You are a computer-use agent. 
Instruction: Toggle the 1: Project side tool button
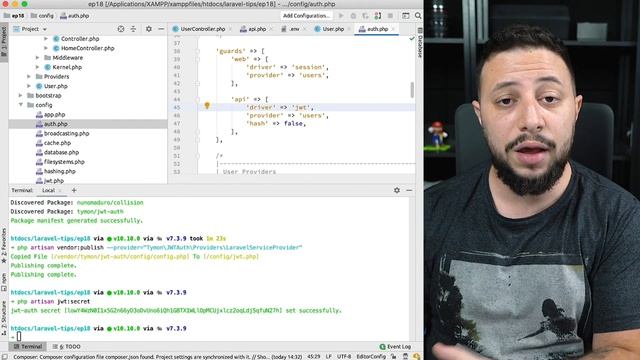coord(4,43)
